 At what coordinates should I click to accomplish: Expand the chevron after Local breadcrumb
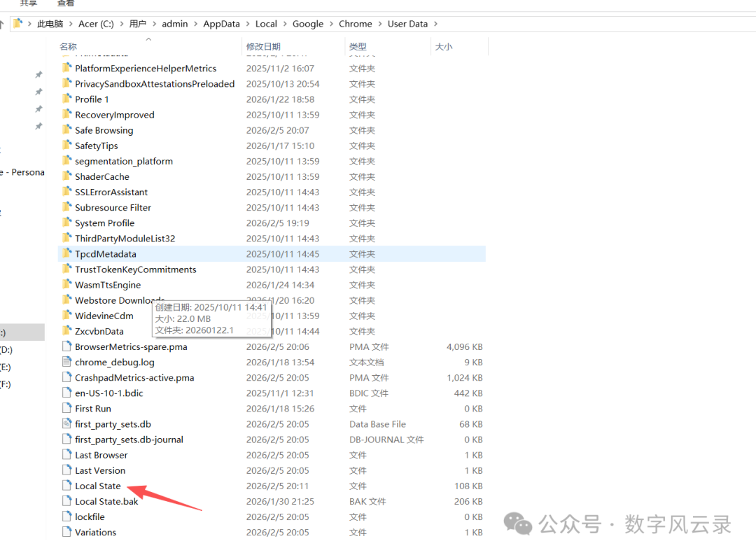(284, 24)
